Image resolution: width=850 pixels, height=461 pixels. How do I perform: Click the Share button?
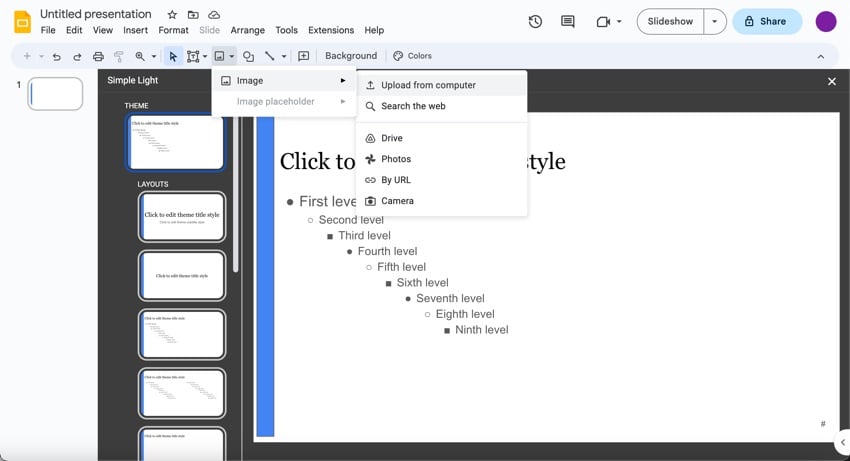coord(767,22)
